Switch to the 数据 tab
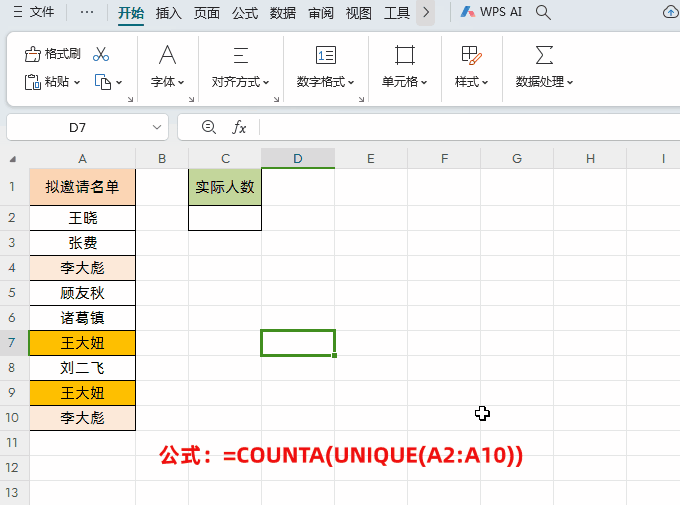 click(283, 13)
